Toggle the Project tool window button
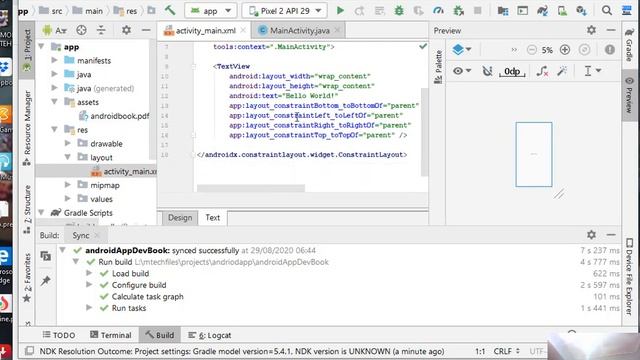This screenshot has width=640, height=360. (x=27, y=51)
